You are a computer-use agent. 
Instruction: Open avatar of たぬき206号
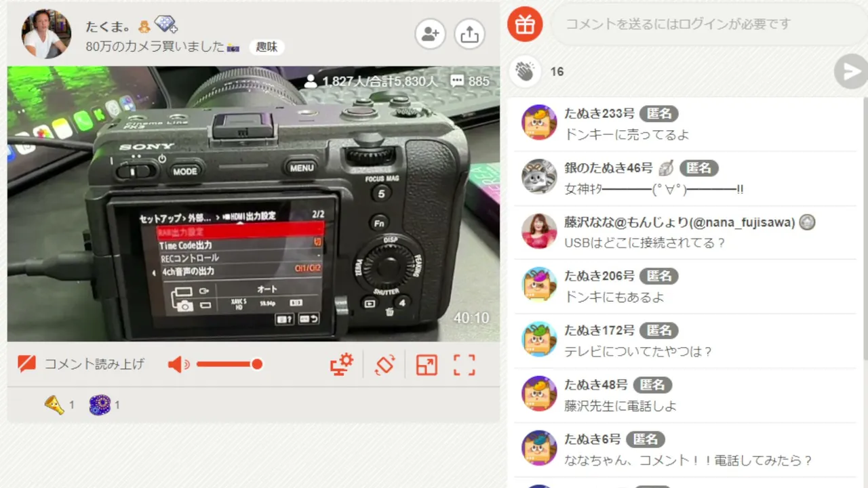pyautogui.click(x=539, y=285)
